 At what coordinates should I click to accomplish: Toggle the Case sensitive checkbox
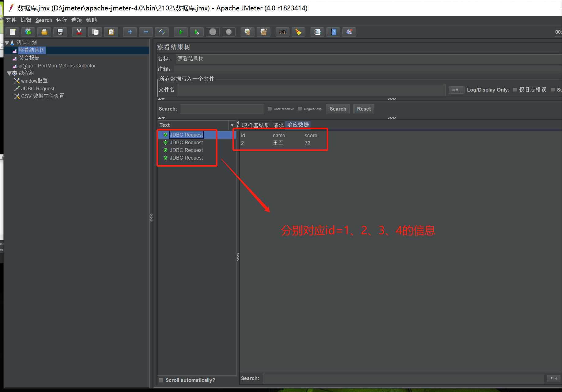(270, 109)
